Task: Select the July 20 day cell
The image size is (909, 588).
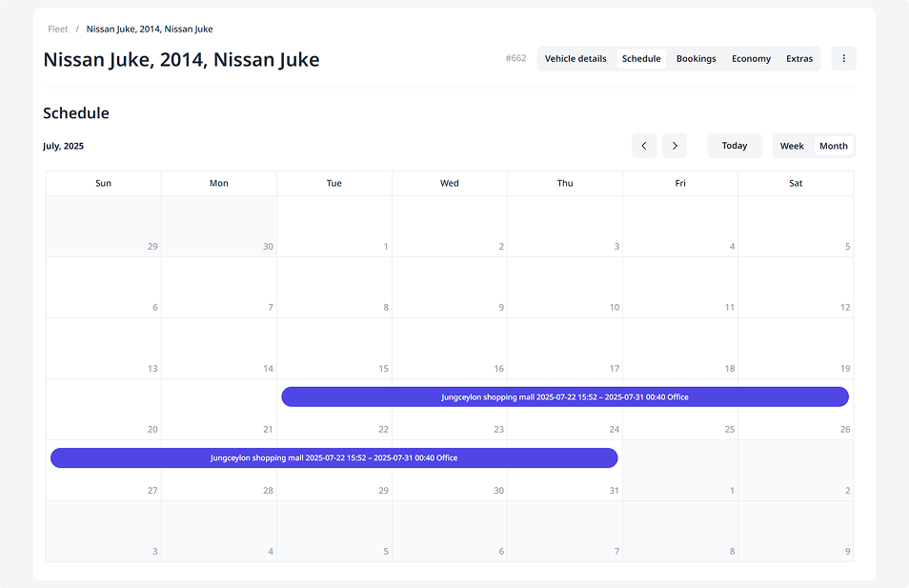Action: click(x=103, y=410)
